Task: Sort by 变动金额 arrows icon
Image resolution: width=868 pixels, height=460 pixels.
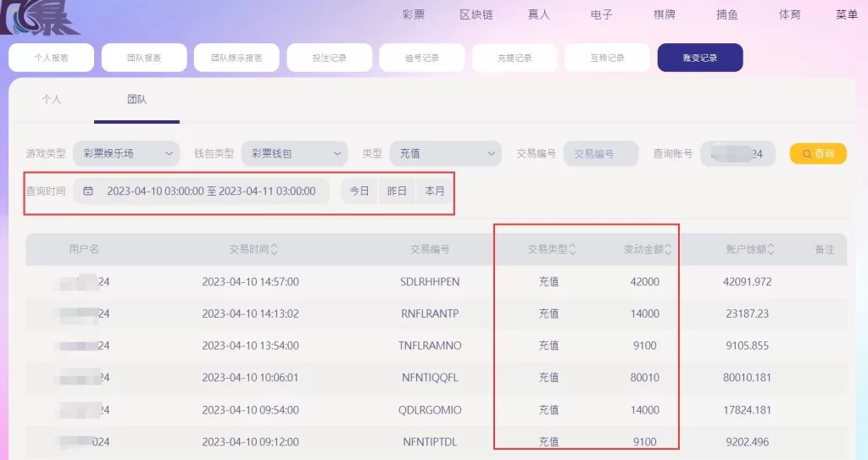Action: click(x=668, y=250)
